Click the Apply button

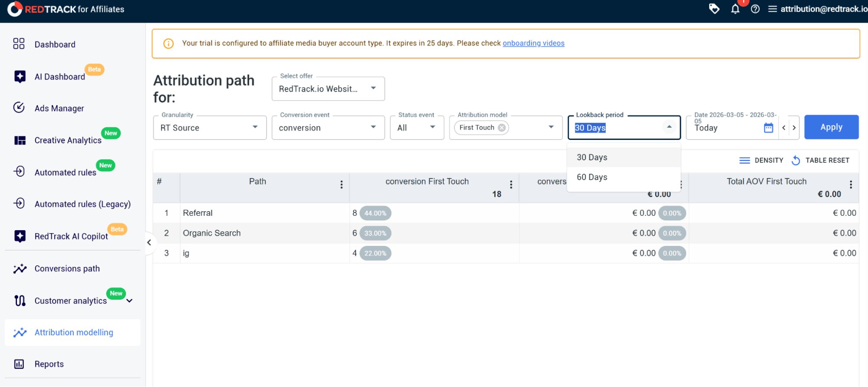[831, 127]
